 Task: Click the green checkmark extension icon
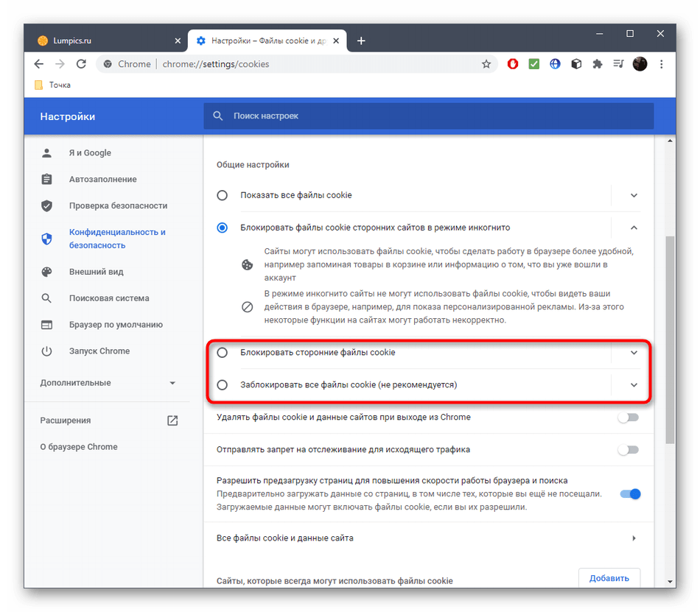coord(534,64)
